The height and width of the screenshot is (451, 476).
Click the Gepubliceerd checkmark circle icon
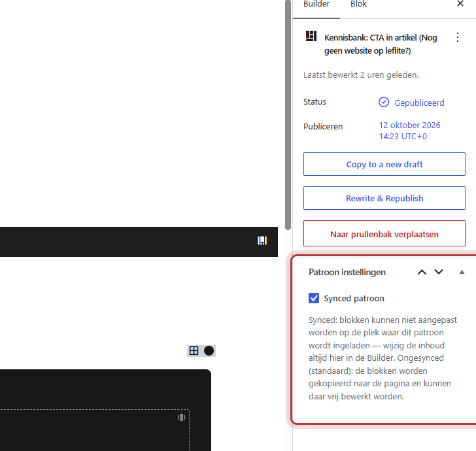[x=384, y=102]
